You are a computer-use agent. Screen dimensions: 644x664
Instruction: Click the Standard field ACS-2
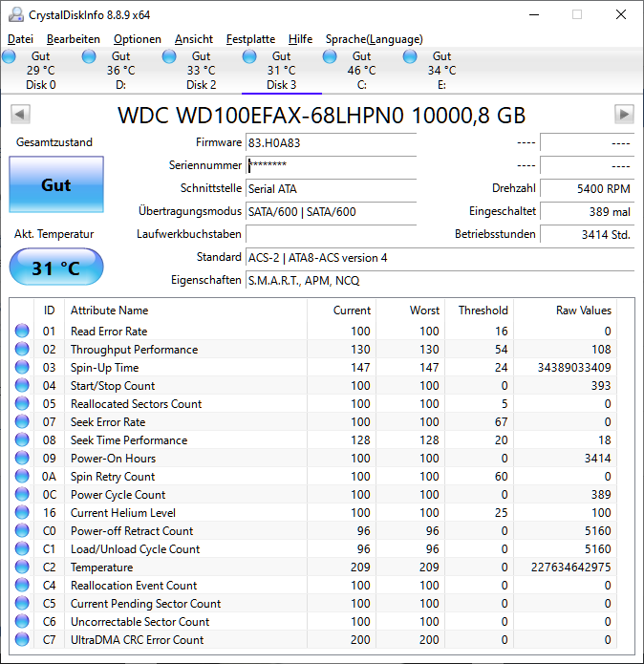(440, 257)
